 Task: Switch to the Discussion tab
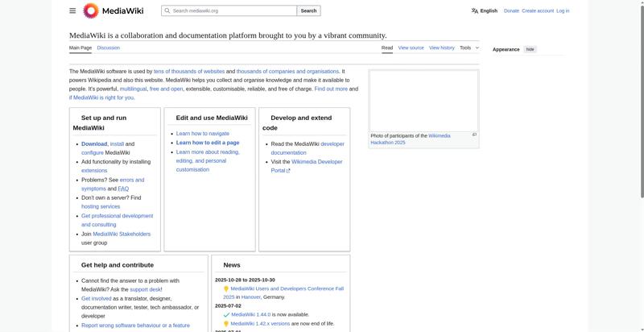109,48
